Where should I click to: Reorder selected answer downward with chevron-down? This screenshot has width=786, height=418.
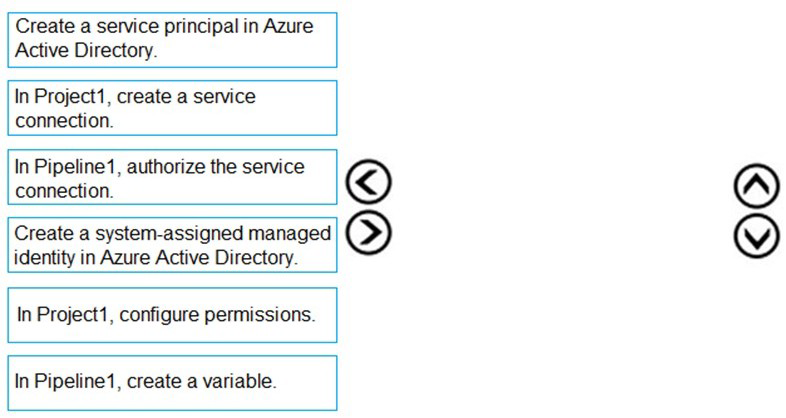pyautogui.click(x=755, y=234)
